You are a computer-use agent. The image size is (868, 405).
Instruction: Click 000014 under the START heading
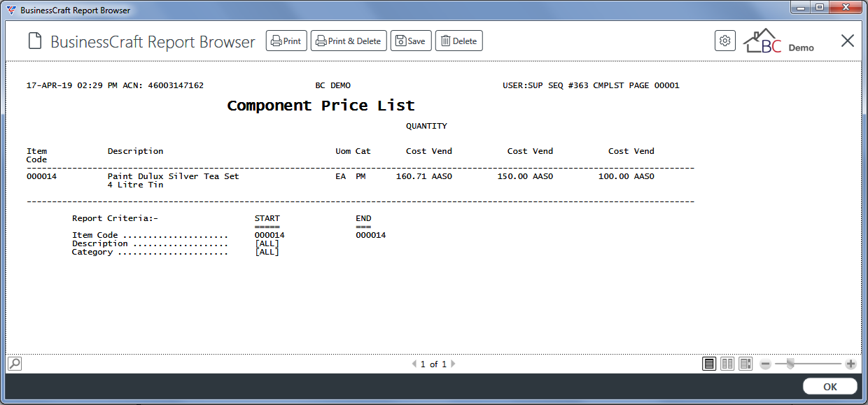pos(270,235)
